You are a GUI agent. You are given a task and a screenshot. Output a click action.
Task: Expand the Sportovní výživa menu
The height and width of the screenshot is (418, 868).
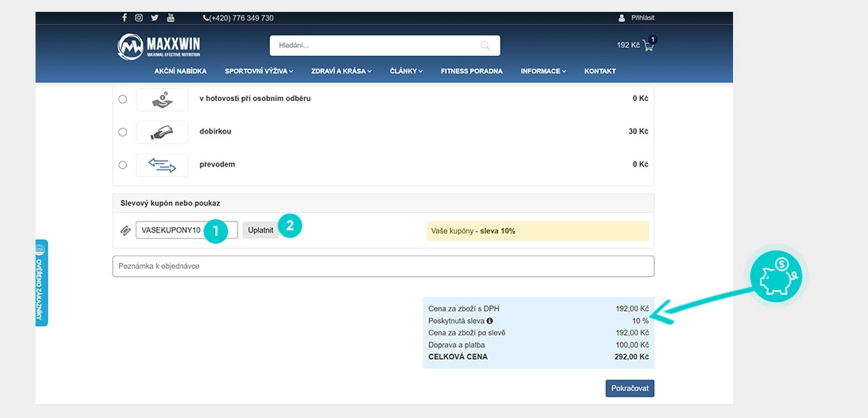pos(259,71)
